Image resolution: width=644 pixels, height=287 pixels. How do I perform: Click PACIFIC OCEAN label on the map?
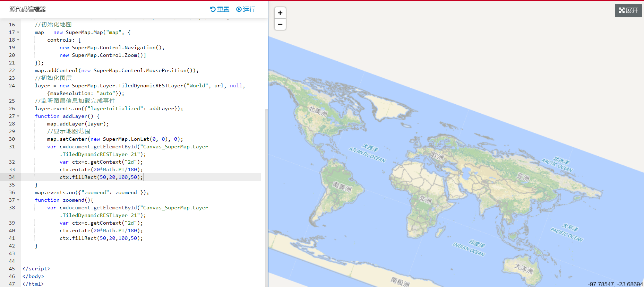[567, 234]
